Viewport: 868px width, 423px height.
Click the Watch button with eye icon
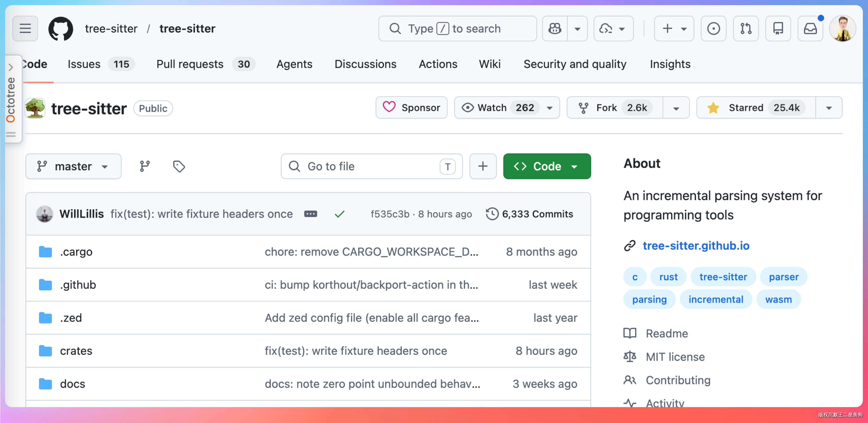pyautogui.click(x=507, y=107)
